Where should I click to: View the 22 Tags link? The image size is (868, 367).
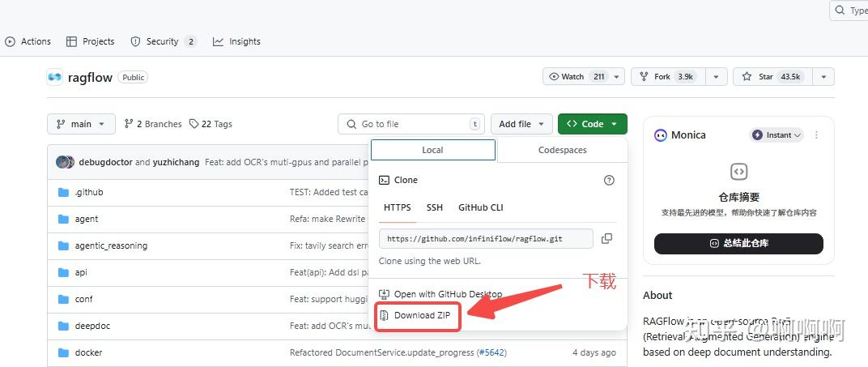pos(211,124)
